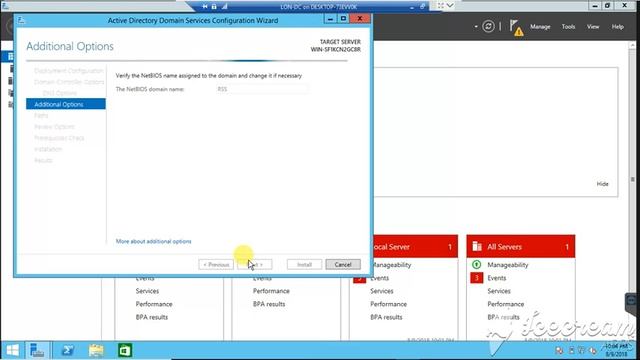Expand the chevron next to fullscreen icon
The width and height of the screenshot is (640, 360).
450,6
